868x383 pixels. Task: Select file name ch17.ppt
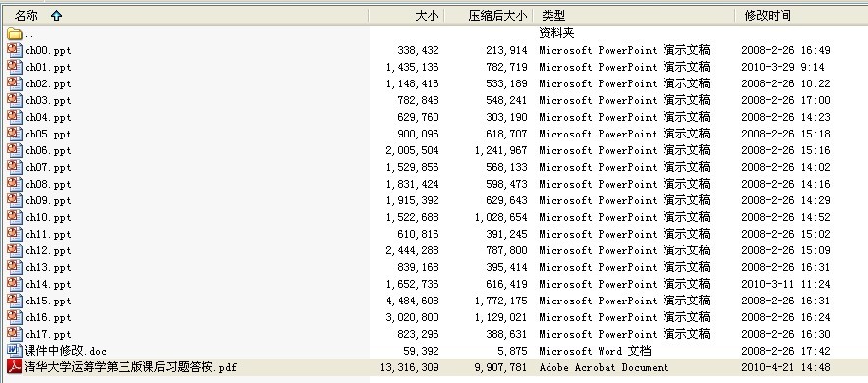tap(47, 334)
